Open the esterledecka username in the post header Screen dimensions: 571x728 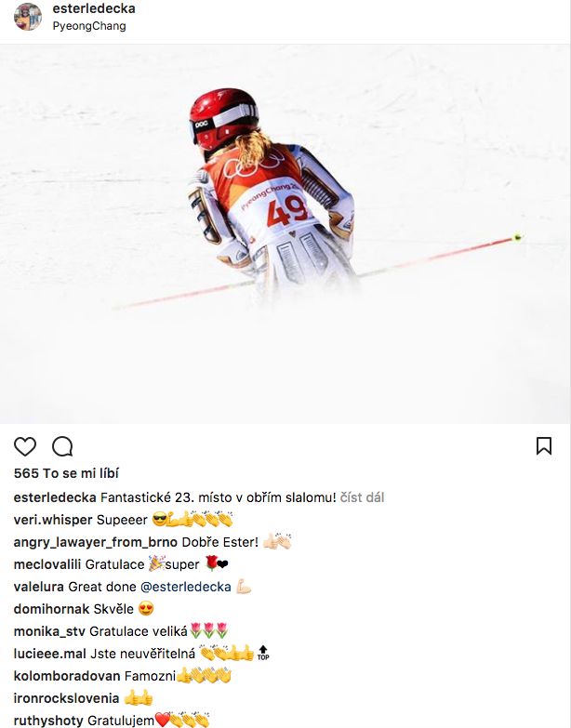click(94, 8)
